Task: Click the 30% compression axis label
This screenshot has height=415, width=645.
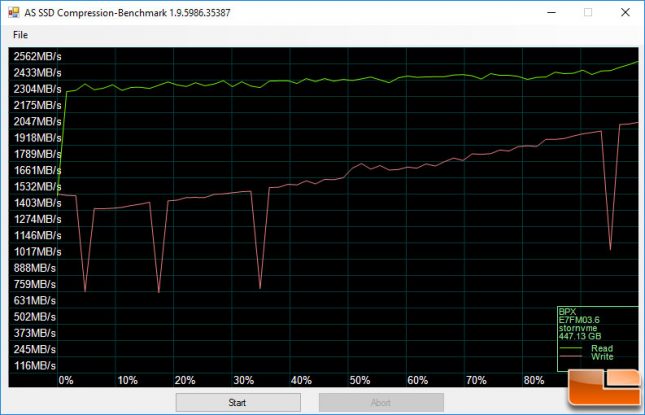Action: 244,380
